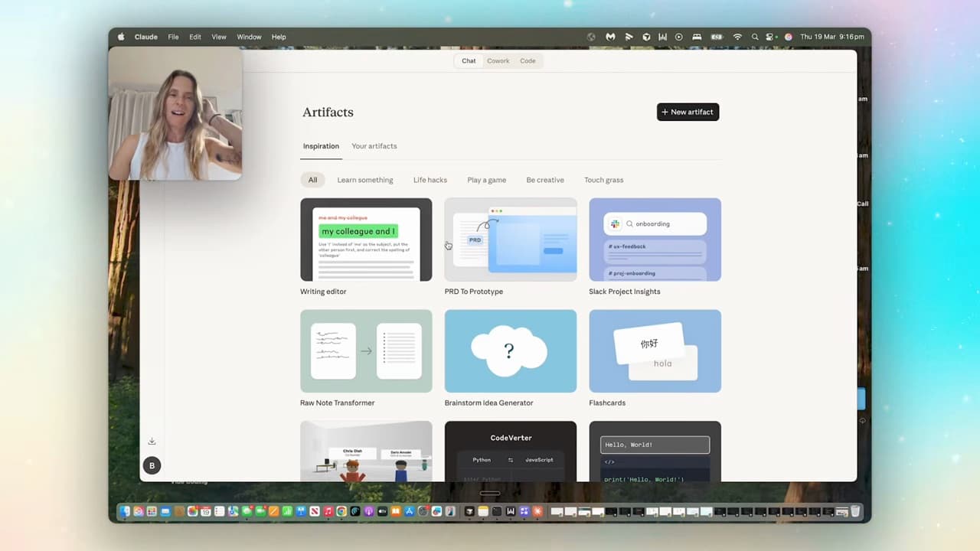
Task: Filter by Learn something category
Action: [365, 180]
